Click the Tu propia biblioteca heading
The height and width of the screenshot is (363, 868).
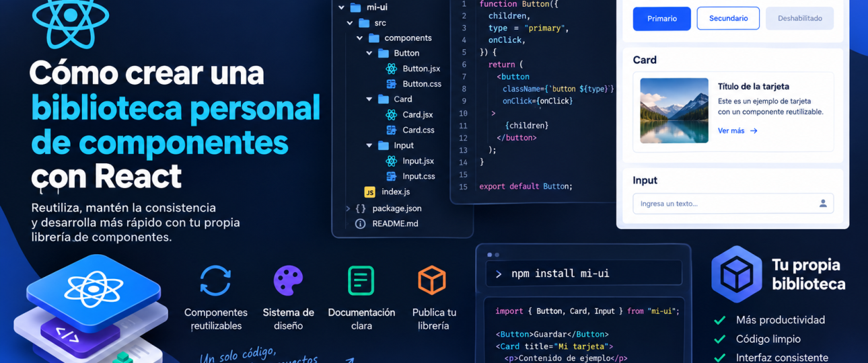tap(808, 274)
